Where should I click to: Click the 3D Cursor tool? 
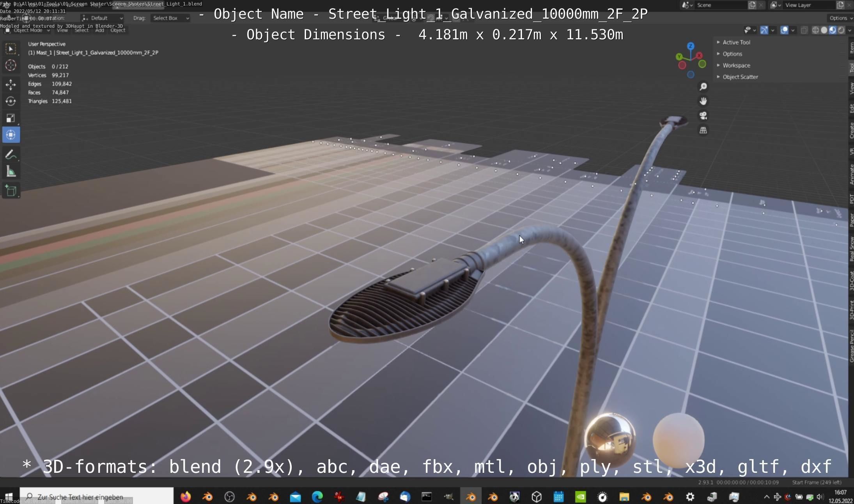11,65
